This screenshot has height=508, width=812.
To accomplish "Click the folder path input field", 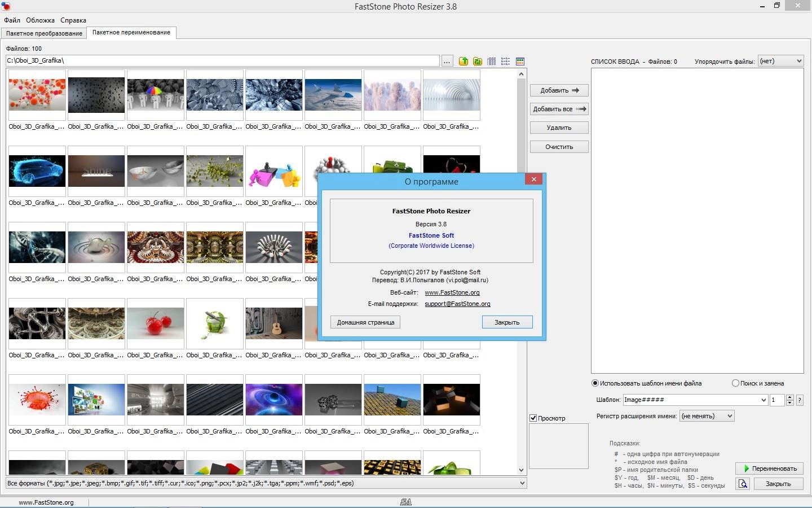I will pos(222,60).
